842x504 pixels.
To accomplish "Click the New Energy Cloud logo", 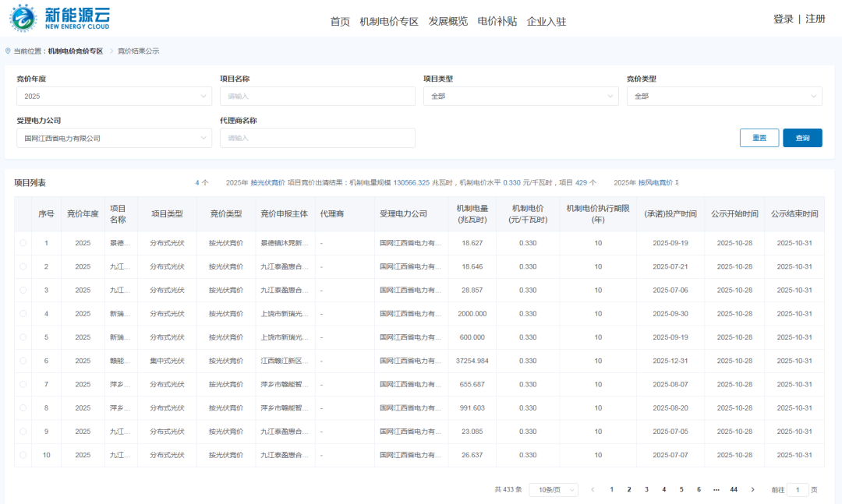I will [x=58, y=19].
